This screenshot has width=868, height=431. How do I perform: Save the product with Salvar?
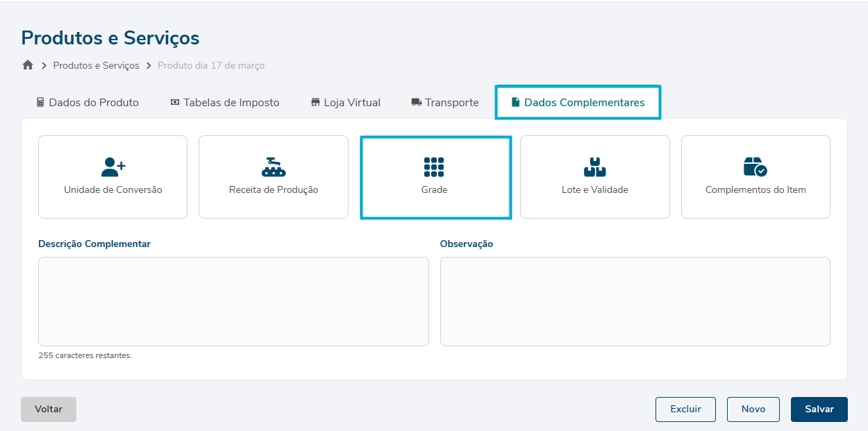(x=819, y=409)
